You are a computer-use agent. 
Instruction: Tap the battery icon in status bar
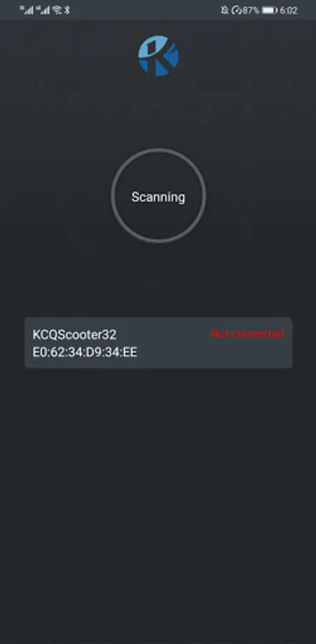(269, 10)
